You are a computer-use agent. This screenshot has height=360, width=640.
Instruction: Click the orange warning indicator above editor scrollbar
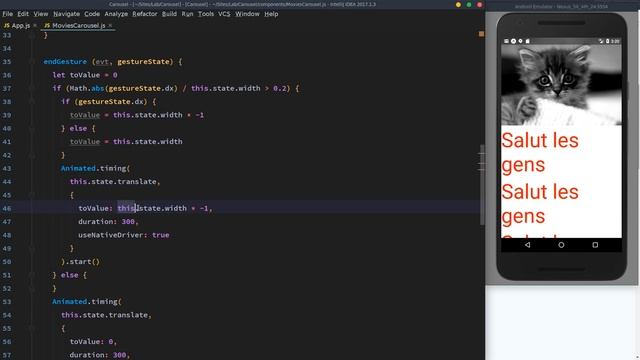pos(481,34)
